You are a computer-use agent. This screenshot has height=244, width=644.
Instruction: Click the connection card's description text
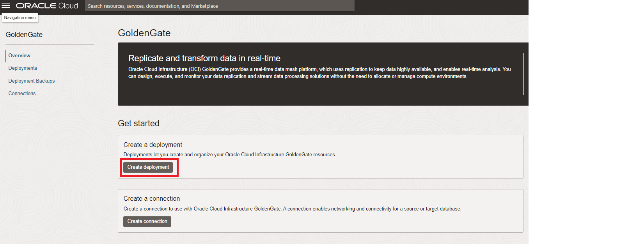(292, 209)
